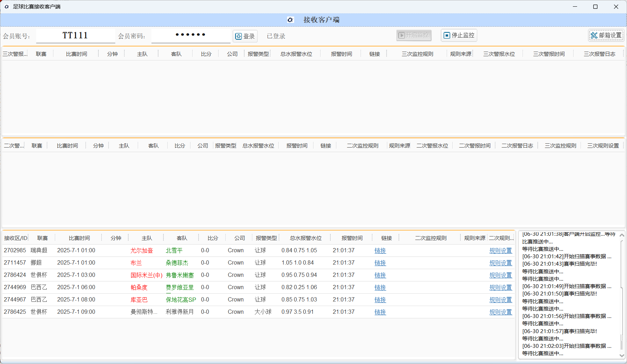Click 二次警报水位 column header
This screenshot has width=627, height=364.
(x=432, y=145)
